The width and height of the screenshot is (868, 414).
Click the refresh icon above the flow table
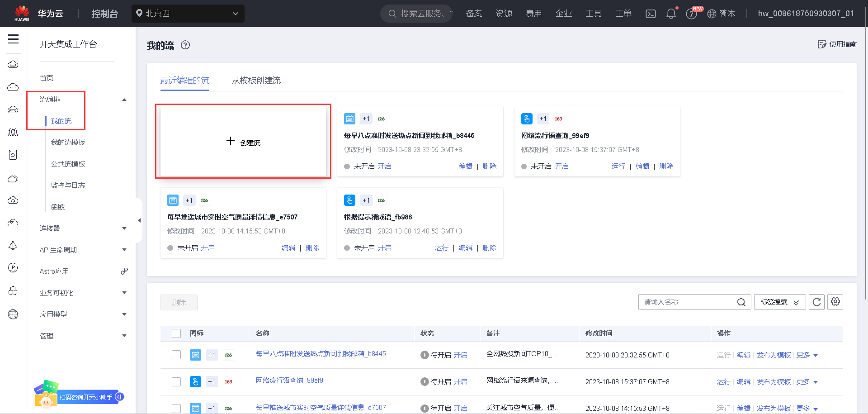[x=816, y=302]
